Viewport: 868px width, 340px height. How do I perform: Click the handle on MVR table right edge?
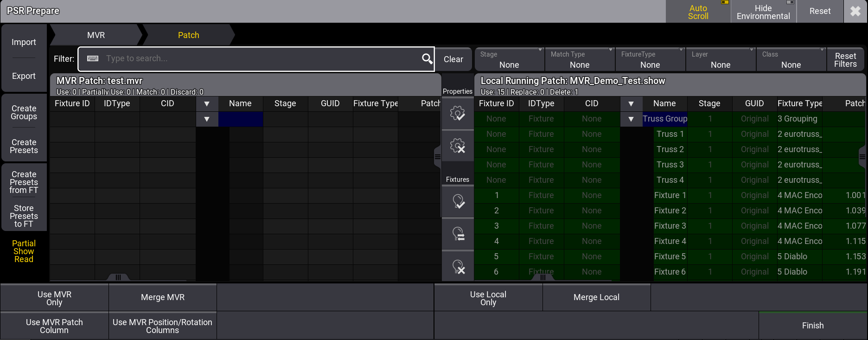(437, 157)
